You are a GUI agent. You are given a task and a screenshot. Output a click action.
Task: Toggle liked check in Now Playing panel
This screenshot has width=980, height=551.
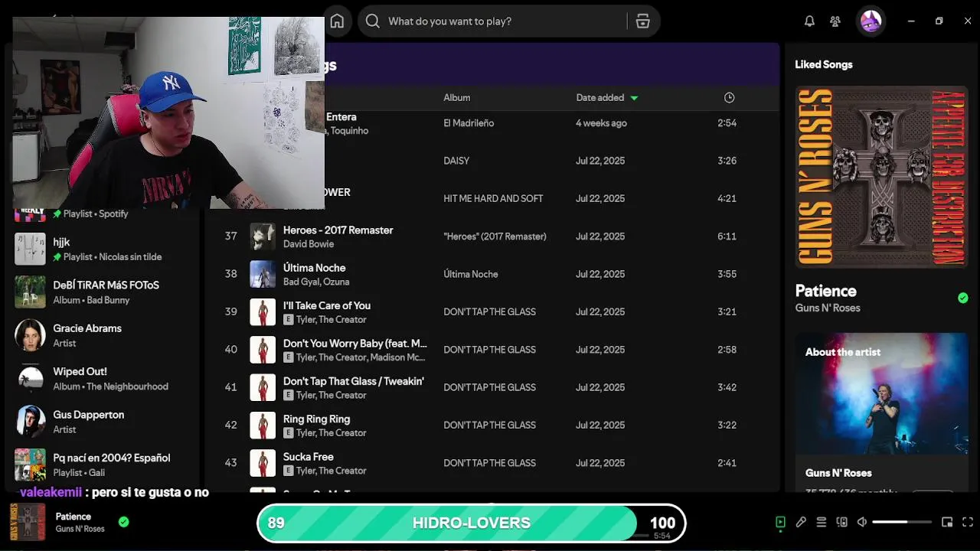pyautogui.click(x=963, y=298)
